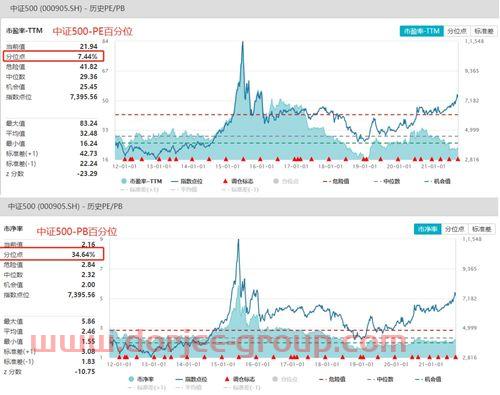The width and height of the screenshot is (500, 395).
Task: Click the 中证500-PB百分位 red title
Action: click(x=77, y=231)
